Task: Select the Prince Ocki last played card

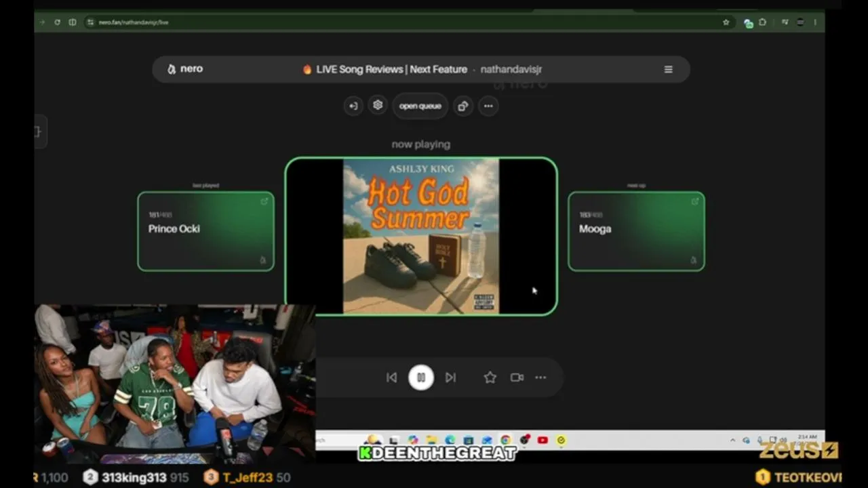Action: click(206, 231)
